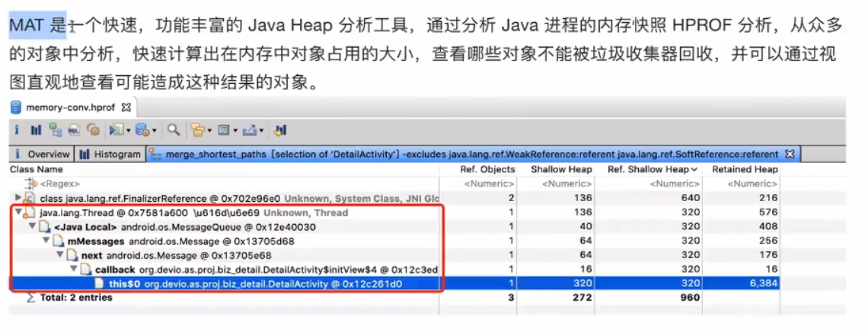Click Retained Heap value 408
This screenshot has height=332, width=868.
pos(767,227)
